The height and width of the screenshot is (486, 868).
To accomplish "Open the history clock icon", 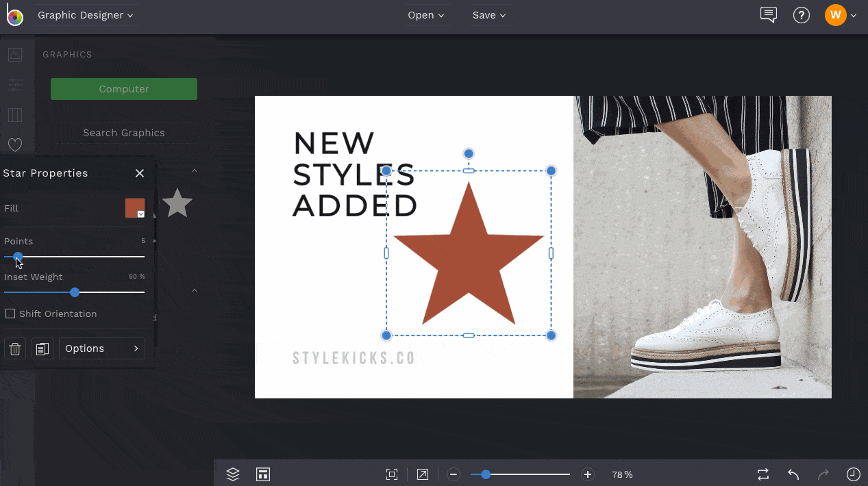I will click(x=853, y=474).
